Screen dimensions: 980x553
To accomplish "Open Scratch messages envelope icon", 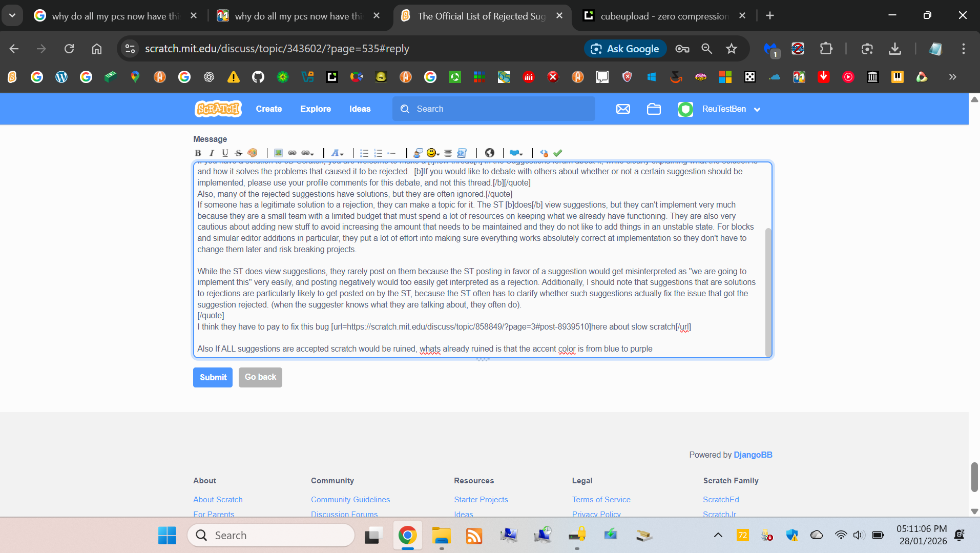I will coord(623,109).
